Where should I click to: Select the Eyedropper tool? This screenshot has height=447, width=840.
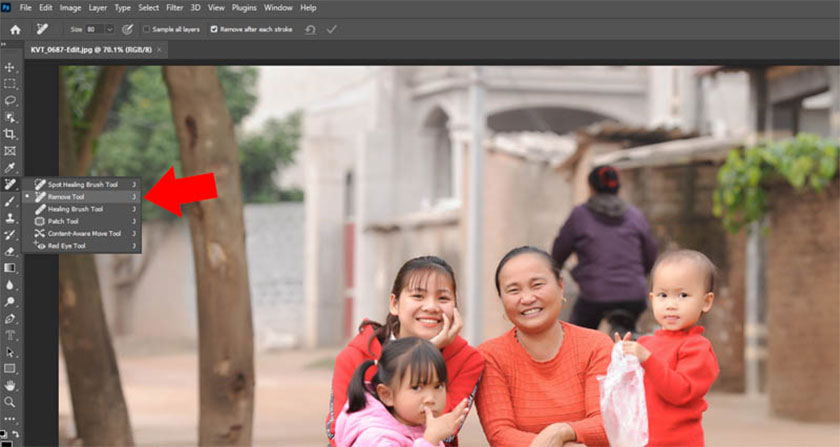pyautogui.click(x=10, y=168)
